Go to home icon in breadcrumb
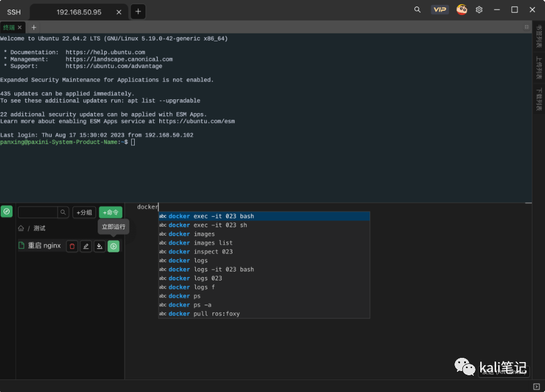This screenshot has width=545, height=392. (21, 228)
